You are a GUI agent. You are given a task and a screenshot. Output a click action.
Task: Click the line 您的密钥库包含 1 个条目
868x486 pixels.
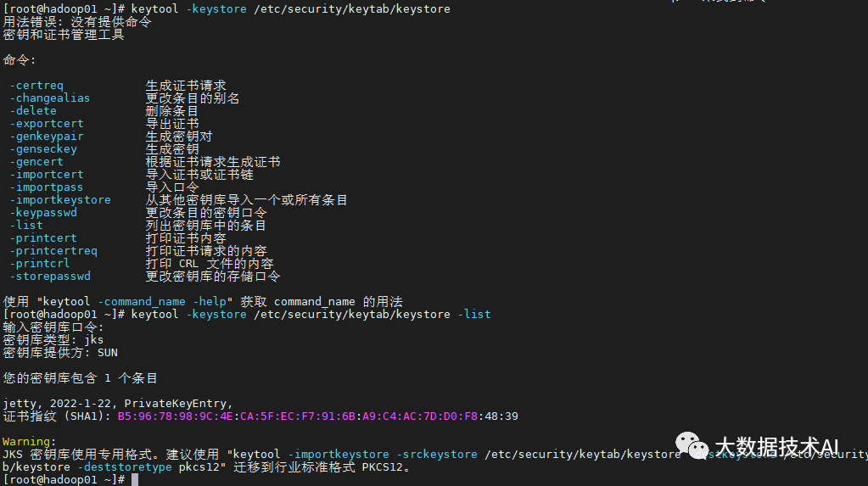click(x=81, y=378)
